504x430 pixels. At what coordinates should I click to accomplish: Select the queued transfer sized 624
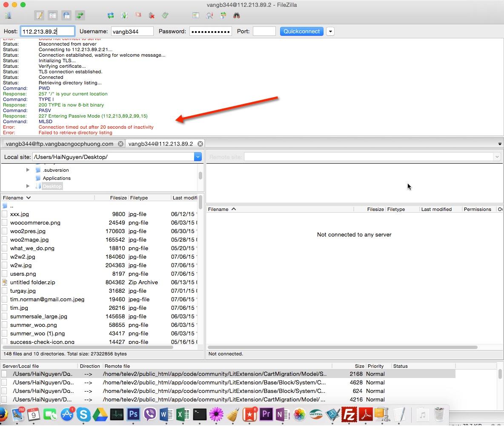click(228, 391)
